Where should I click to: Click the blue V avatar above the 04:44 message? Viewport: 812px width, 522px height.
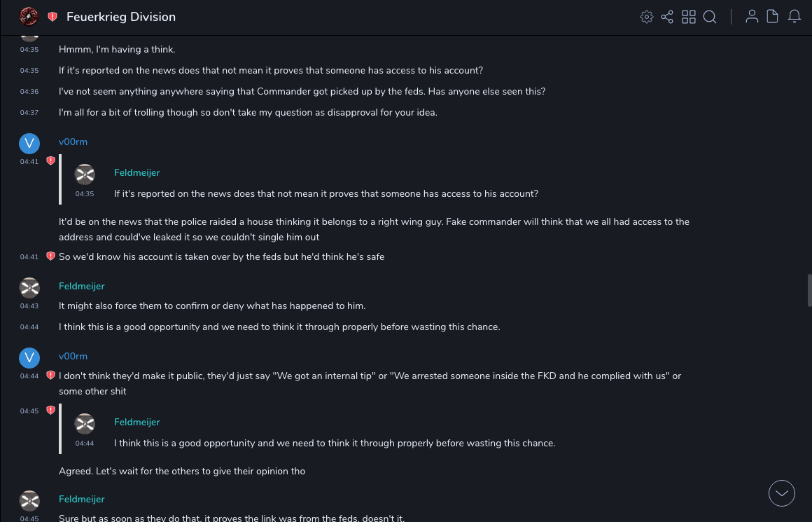pos(29,358)
